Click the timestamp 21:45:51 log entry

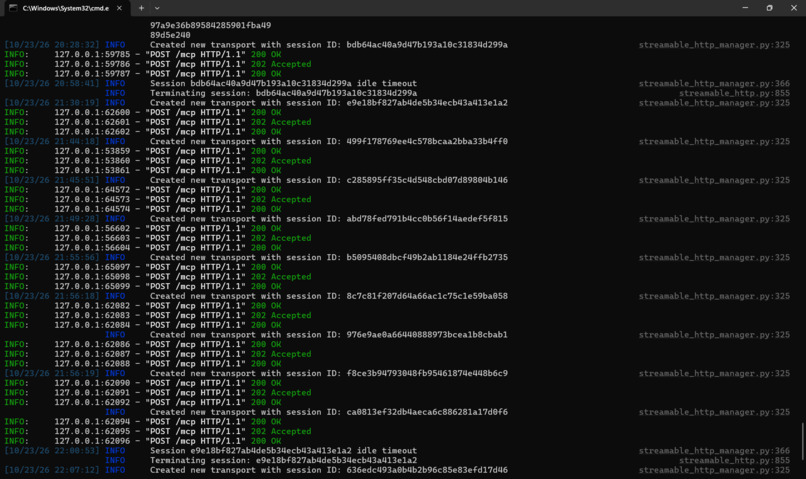tap(52, 180)
